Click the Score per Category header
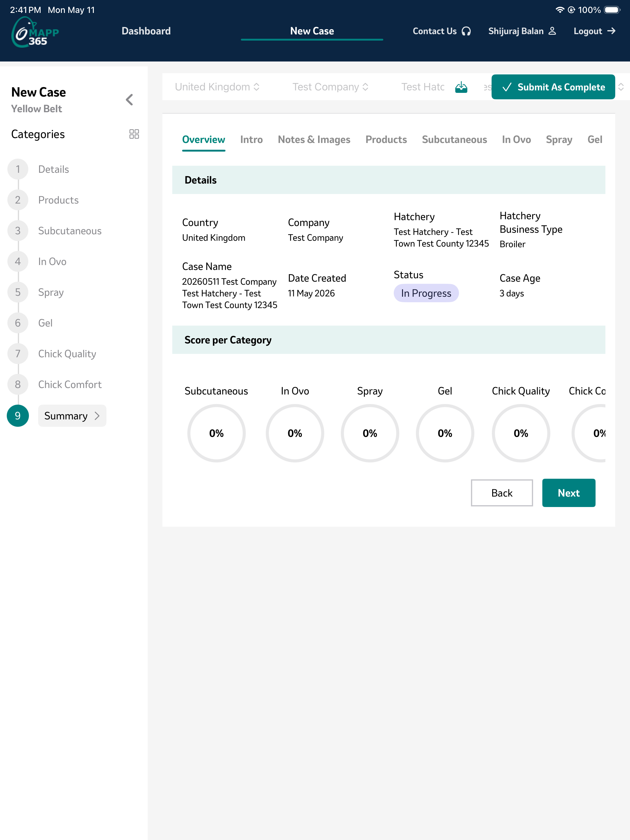 point(388,340)
